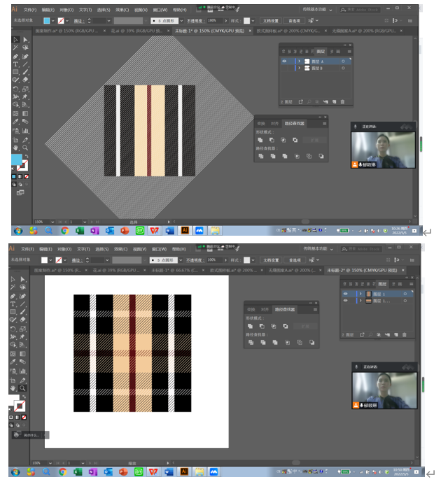The width and height of the screenshot is (448, 484).
Task: Click the 文档设置 button in the upper window
Action: click(x=271, y=21)
